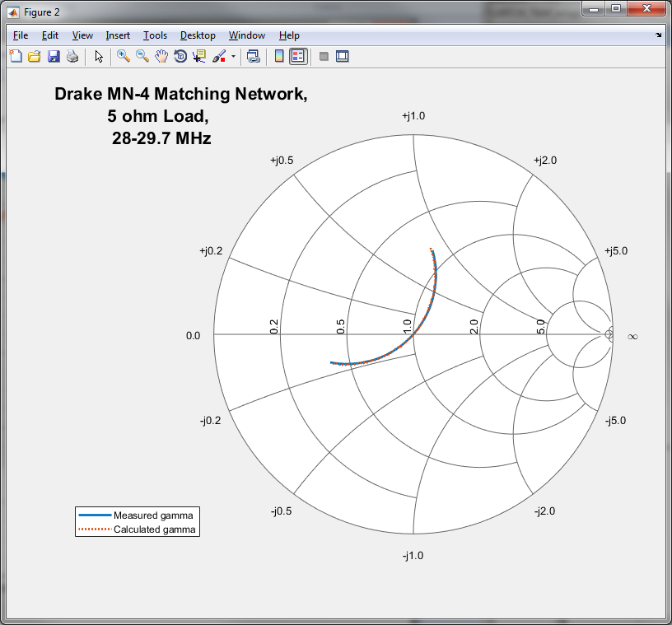This screenshot has width=672, height=625.
Task: Open the Tools menu
Action: click(155, 35)
